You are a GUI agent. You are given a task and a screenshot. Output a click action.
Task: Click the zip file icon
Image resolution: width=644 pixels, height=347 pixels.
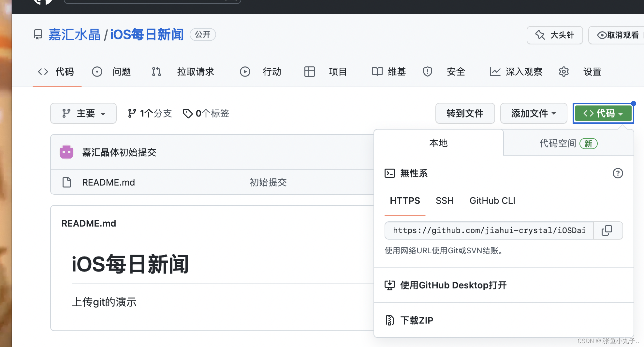pyautogui.click(x=390, y=320)
